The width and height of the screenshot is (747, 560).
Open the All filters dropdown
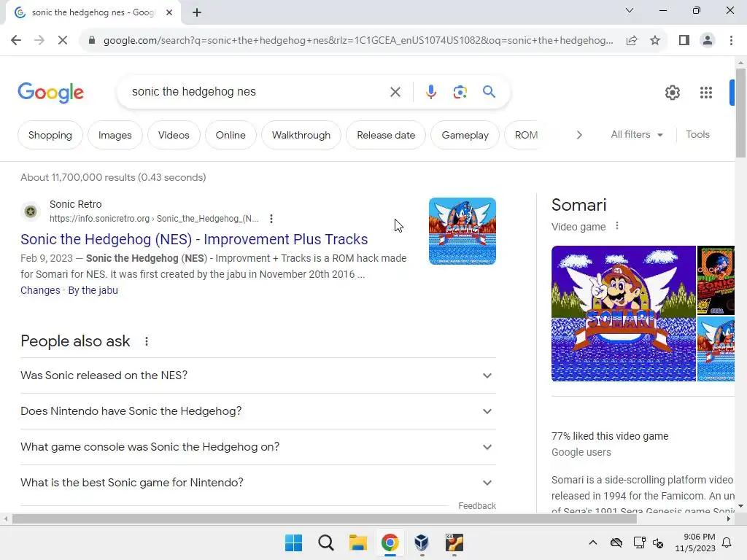click(636, 135)
